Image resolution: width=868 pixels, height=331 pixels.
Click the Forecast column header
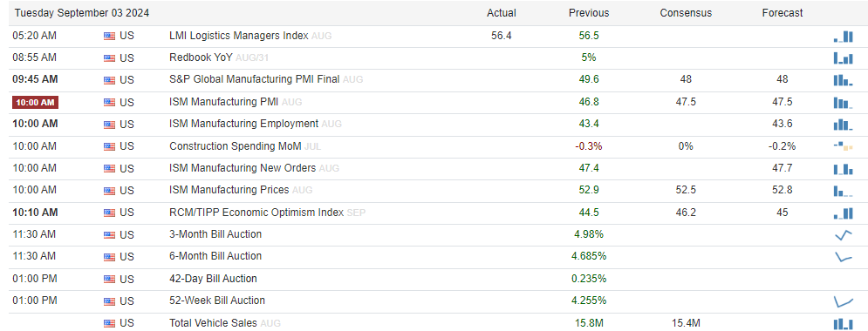click(783, 13)
